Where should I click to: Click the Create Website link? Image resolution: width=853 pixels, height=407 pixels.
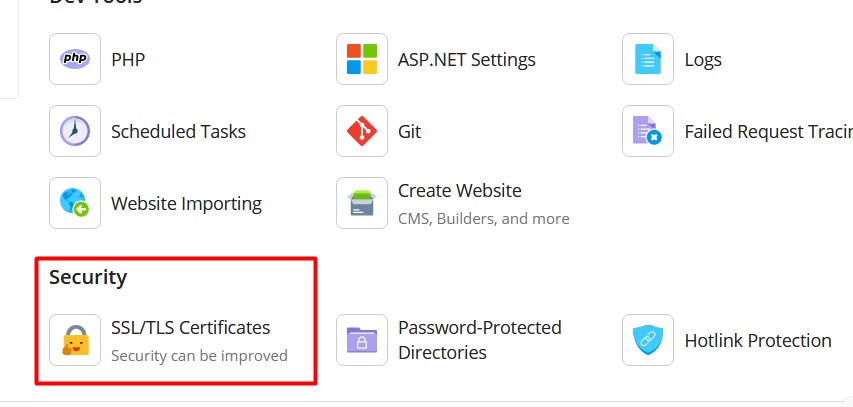coord(459,190)
